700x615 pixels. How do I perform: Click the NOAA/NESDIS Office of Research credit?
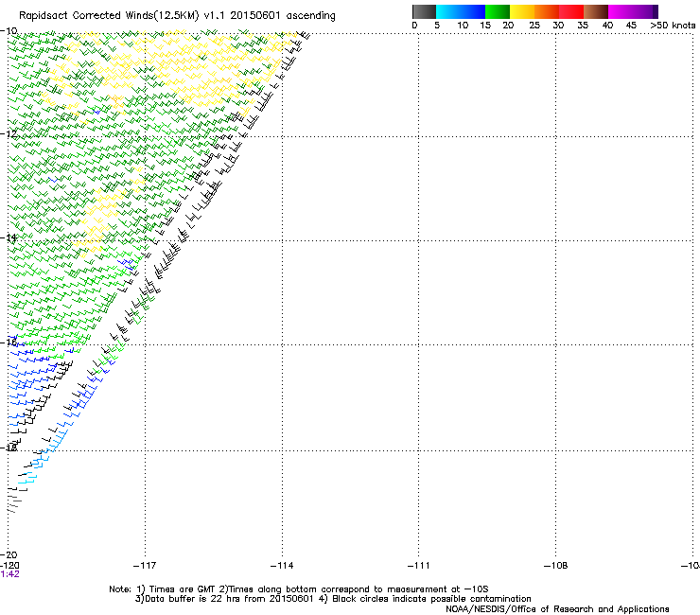pyautogui.click(x=557, y=609)
